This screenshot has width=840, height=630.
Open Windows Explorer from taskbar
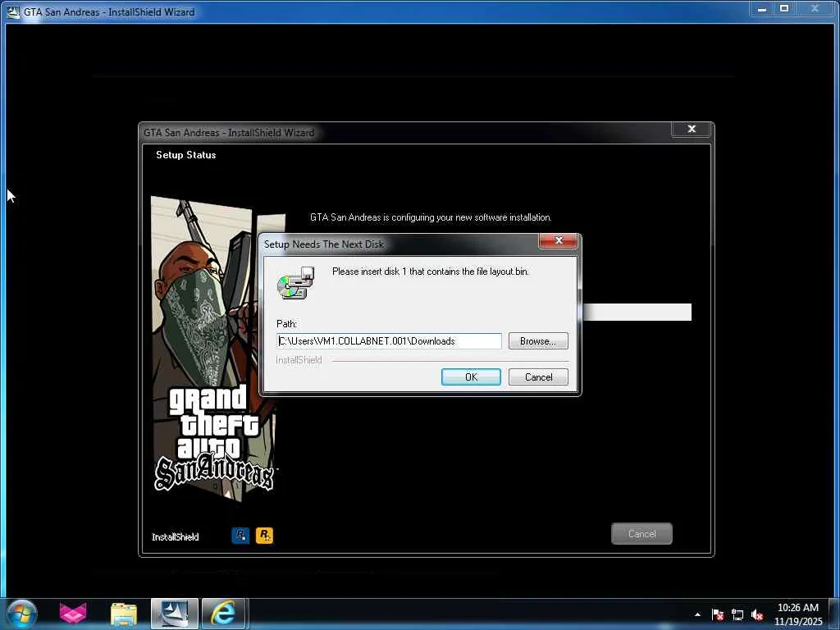point(124,614)
